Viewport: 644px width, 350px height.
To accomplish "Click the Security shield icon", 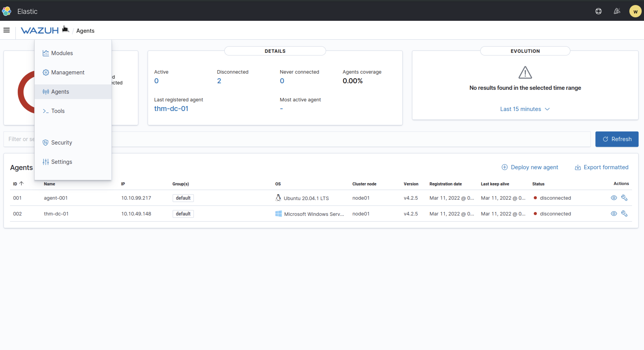I will pyautogui.click(x=45, y=142).
